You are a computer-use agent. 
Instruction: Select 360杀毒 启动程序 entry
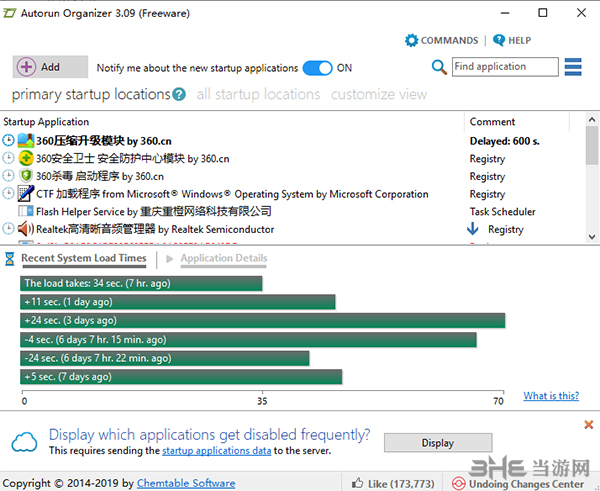(x=100, y=176)
